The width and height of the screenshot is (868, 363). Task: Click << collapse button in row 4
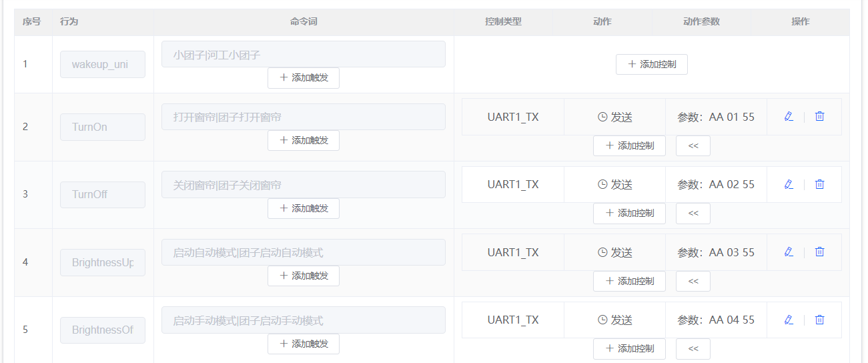click(693, 281)
